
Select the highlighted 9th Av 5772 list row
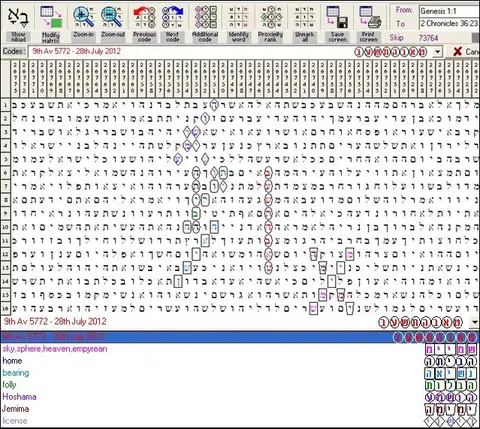[240, 337]
